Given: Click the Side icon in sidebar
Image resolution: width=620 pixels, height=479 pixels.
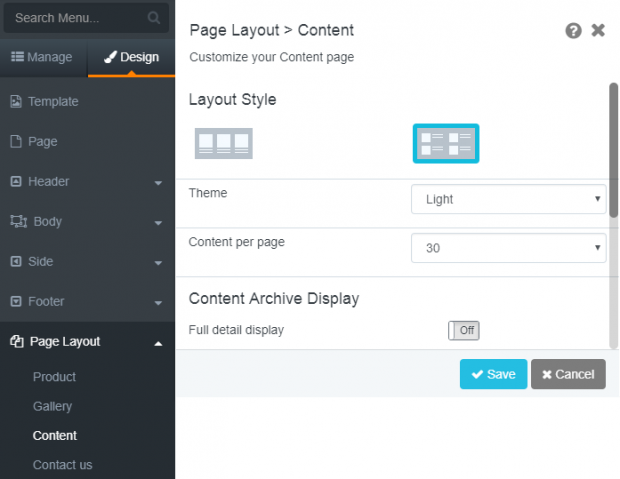Looking at the screenshot, I should click(16, 261).
